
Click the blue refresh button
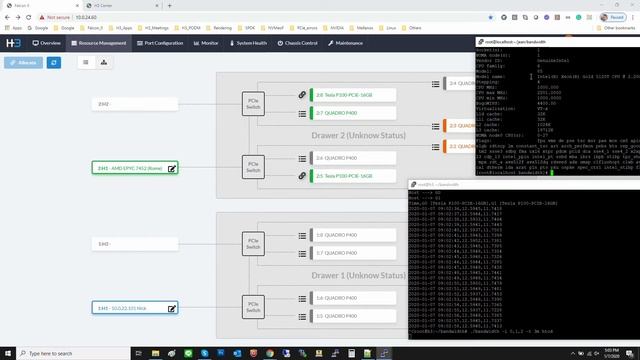(53, 62)
